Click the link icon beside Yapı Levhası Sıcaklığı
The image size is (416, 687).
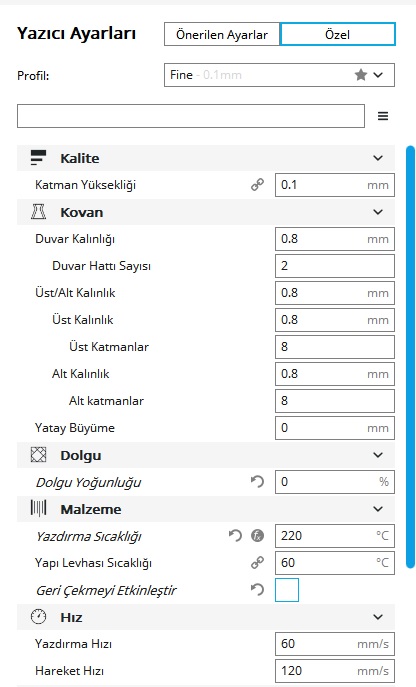click(257, 563)
